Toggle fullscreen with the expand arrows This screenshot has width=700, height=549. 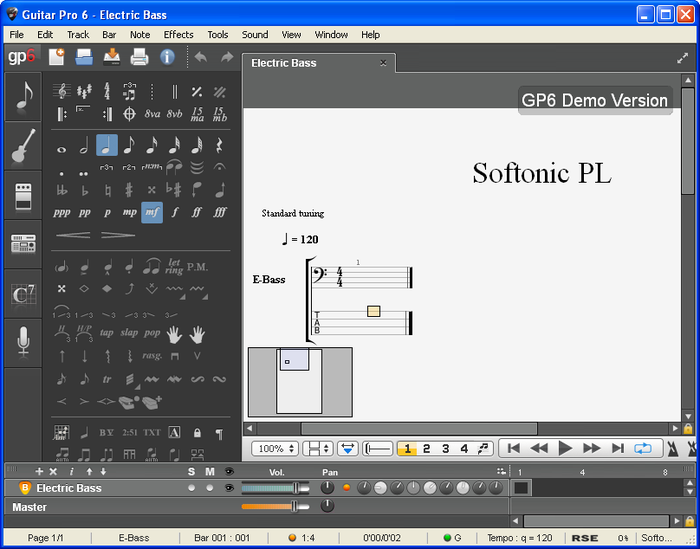point(682,58)
